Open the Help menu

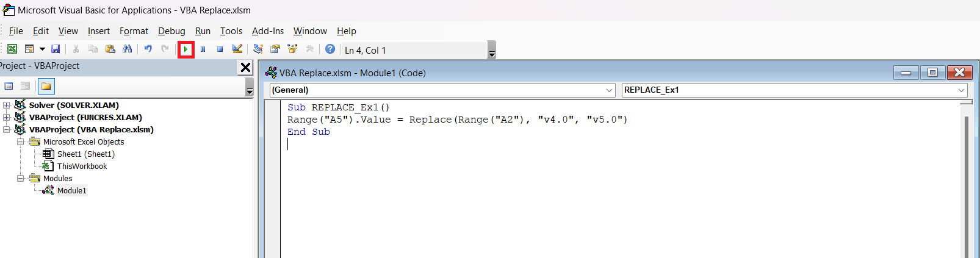pos(347,31)
